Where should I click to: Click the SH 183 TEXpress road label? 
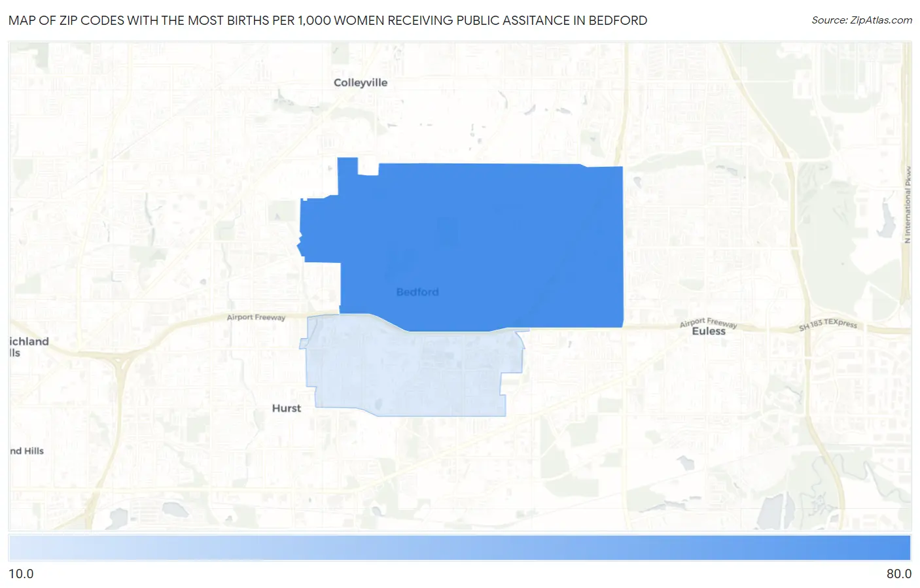[828, 324]
